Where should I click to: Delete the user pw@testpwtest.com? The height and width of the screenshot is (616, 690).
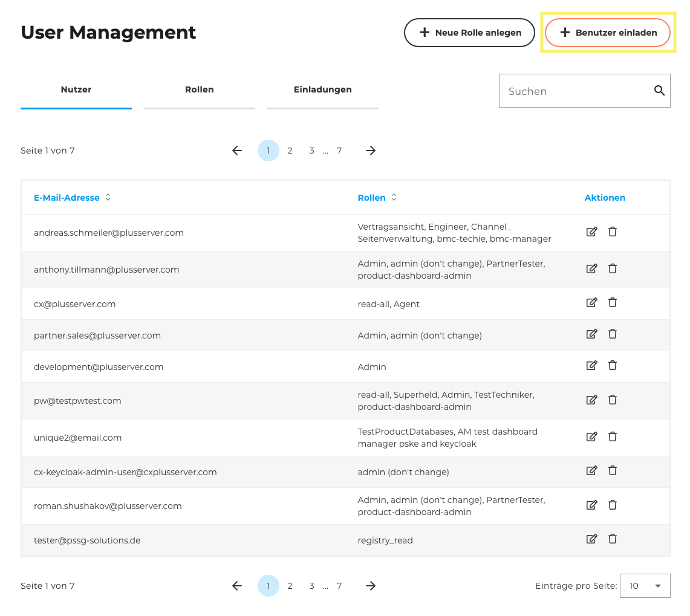click(613, 400)
